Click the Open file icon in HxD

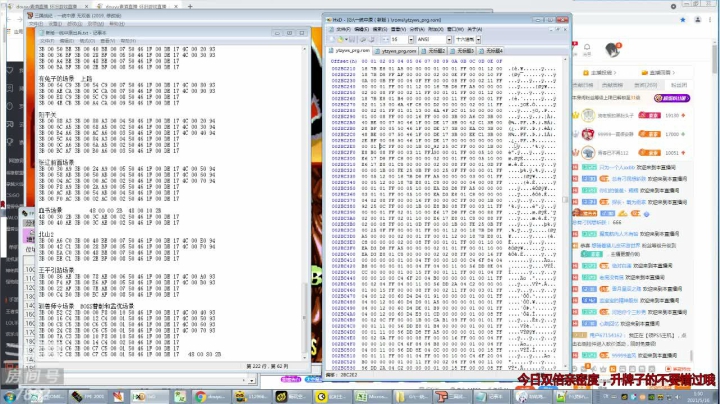tap(341, 39)
